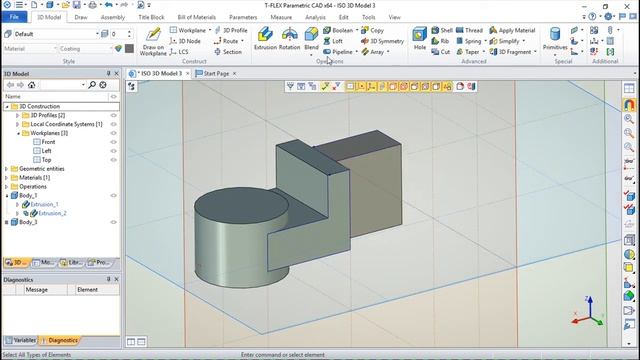Switch to the Assembly ribbon tab

113,17
